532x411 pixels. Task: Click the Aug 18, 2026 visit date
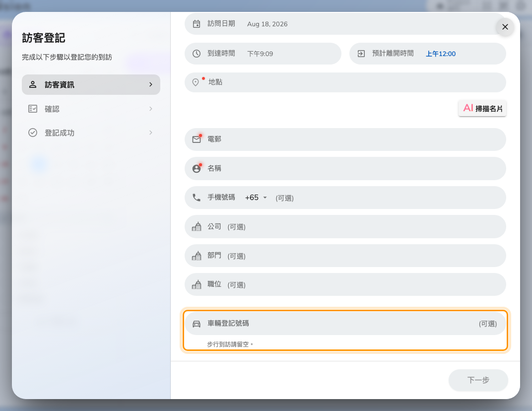point(267,24)
